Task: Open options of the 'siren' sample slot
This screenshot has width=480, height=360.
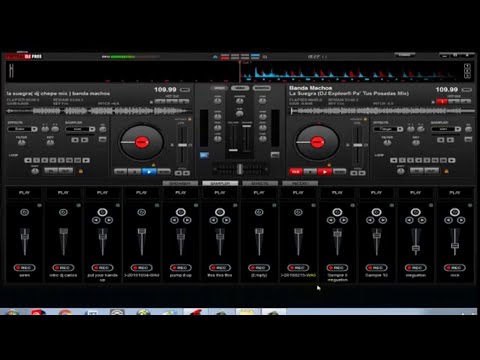Action: (x=39, y=205)
